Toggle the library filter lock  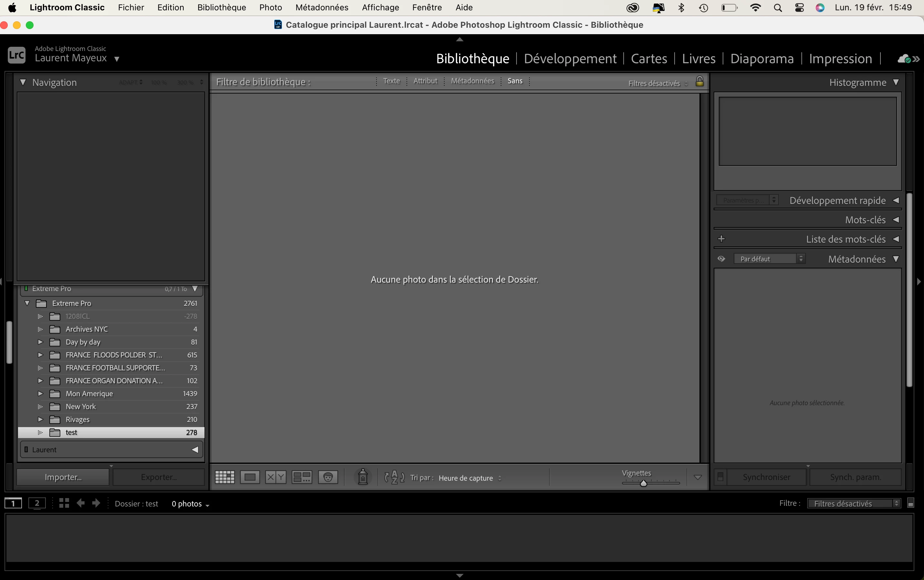click(699, 81)
